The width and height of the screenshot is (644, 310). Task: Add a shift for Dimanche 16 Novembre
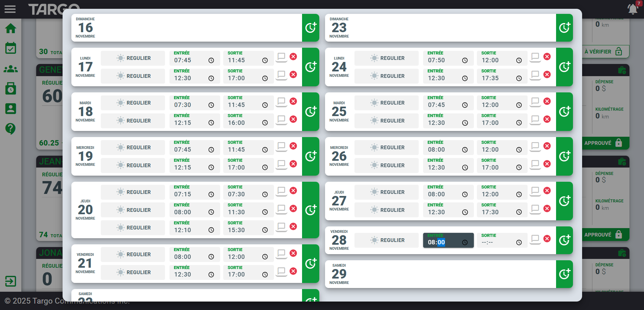click(310, 28)
